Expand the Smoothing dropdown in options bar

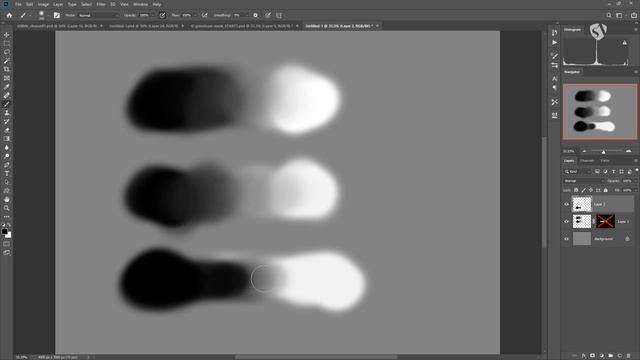(246, 15)
